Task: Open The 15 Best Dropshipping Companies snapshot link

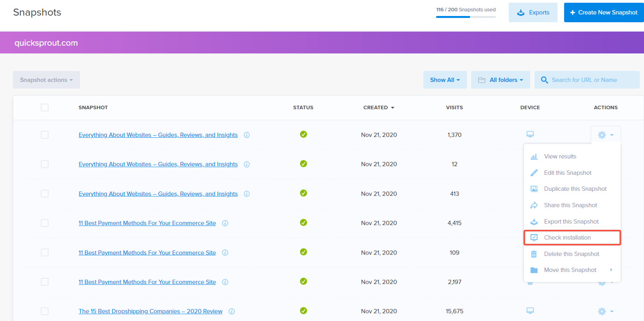Action: 151,311
